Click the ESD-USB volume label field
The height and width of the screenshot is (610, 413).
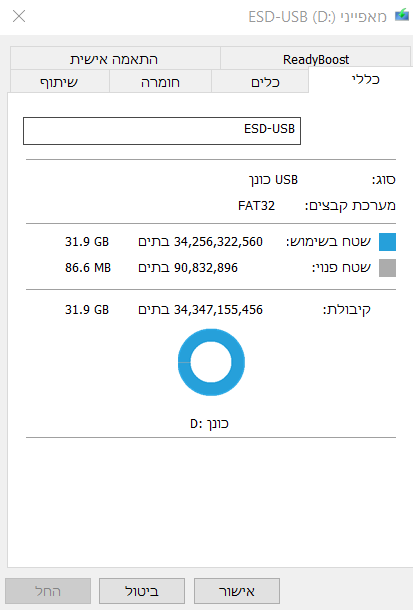162,131
